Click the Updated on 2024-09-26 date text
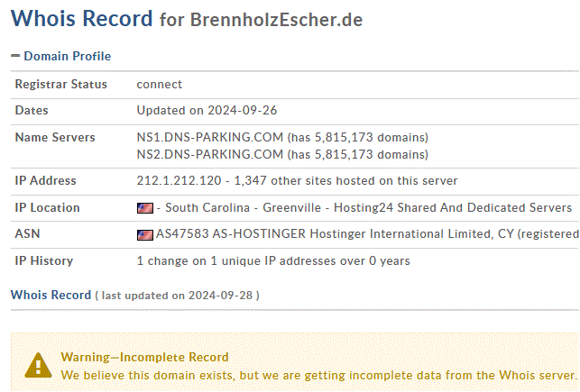 [x=207, y=111]
